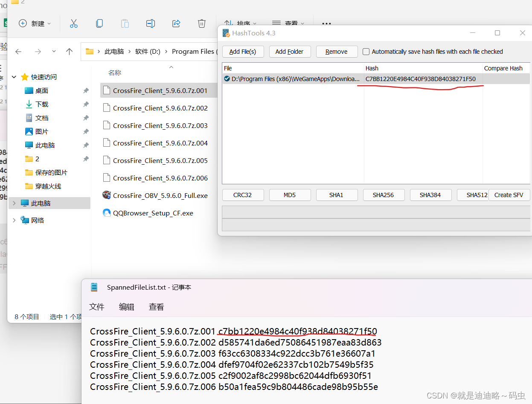Click the Paste clipboard icon in Explorer
Screen dimensions: 532x404
click(125, 23)
